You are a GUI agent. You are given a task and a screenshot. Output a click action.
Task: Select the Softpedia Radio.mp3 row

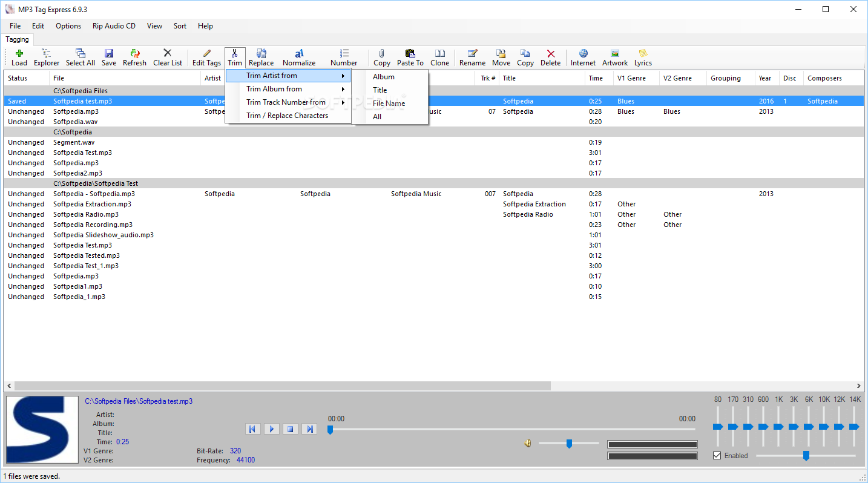[434, 214]
